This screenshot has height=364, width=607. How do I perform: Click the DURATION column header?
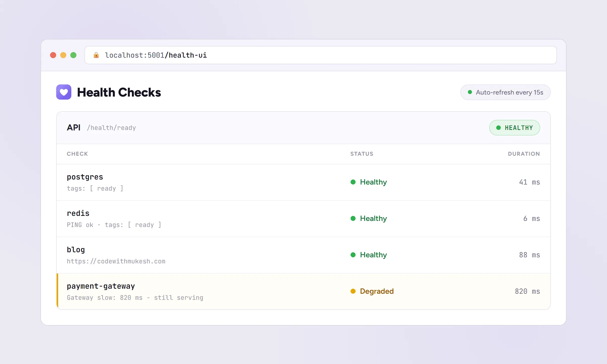pos(524,154)
